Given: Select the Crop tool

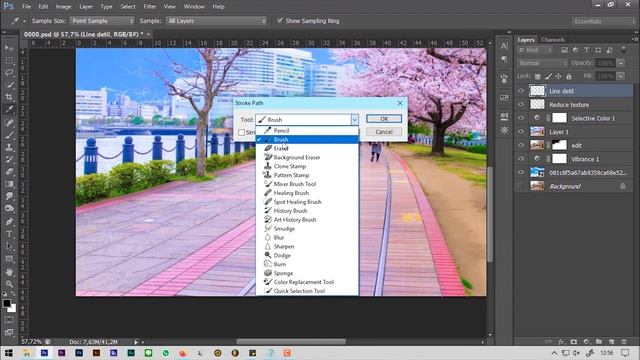Looking at the screenshot, I should [x=9, y=97].
